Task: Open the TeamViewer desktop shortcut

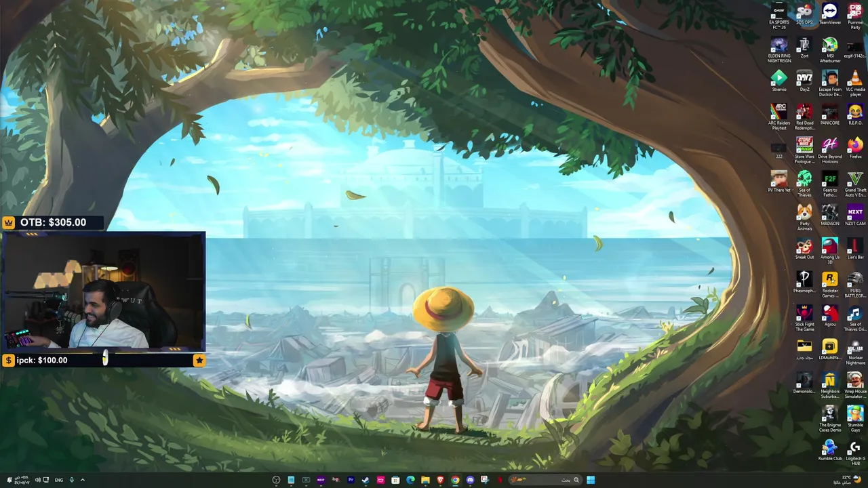Action: click(x=830, y=15)
